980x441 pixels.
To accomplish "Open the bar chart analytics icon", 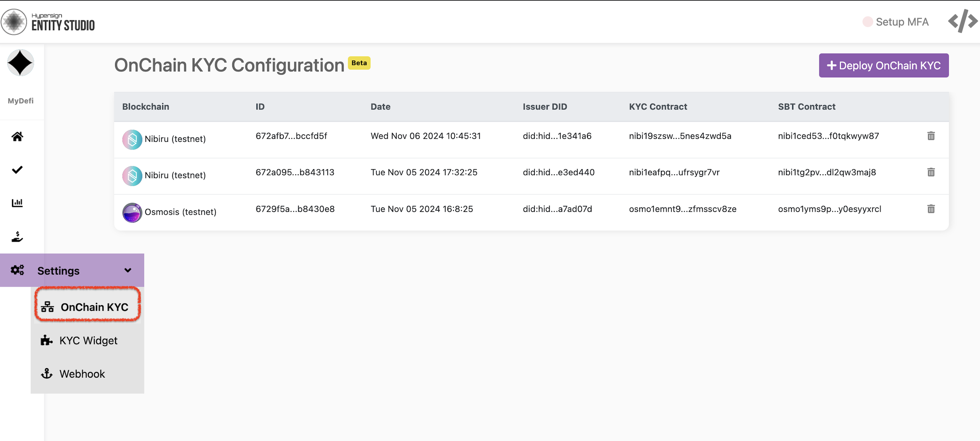I will click(x=17, y=203).
